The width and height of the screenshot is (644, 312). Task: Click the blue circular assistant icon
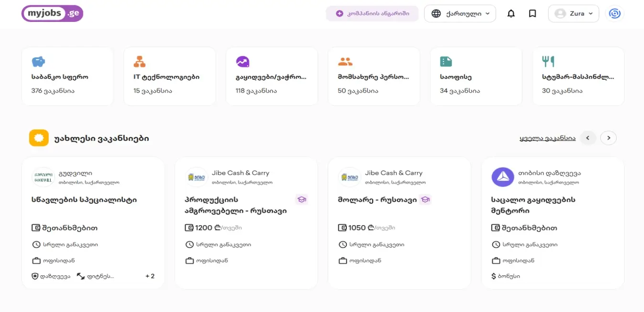(615, 13)
